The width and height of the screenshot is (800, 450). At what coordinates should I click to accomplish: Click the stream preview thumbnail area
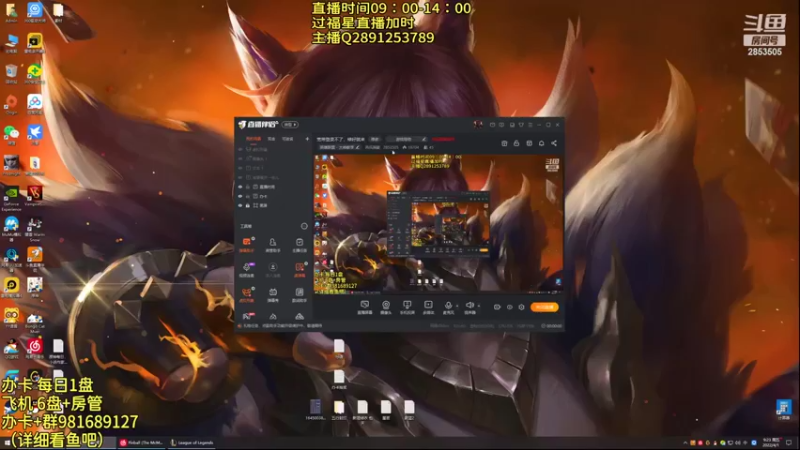[438, 224]
